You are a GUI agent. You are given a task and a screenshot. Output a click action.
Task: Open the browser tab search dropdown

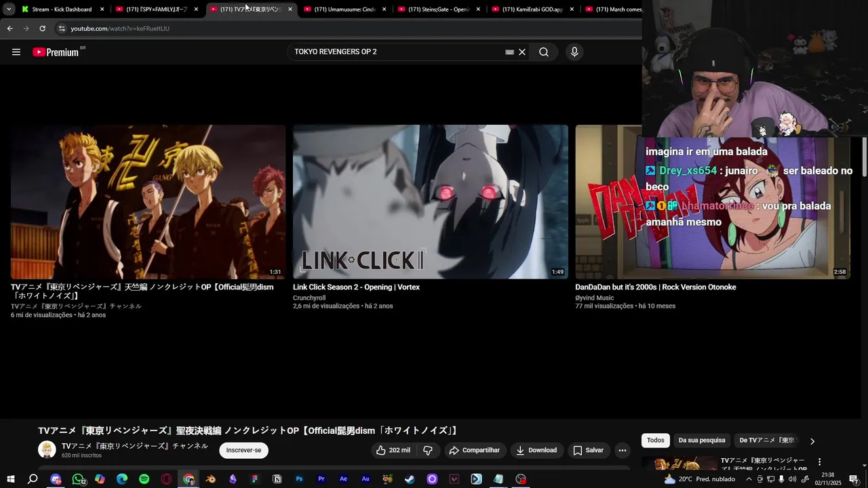pyautogui.click(x=9, y=9)
